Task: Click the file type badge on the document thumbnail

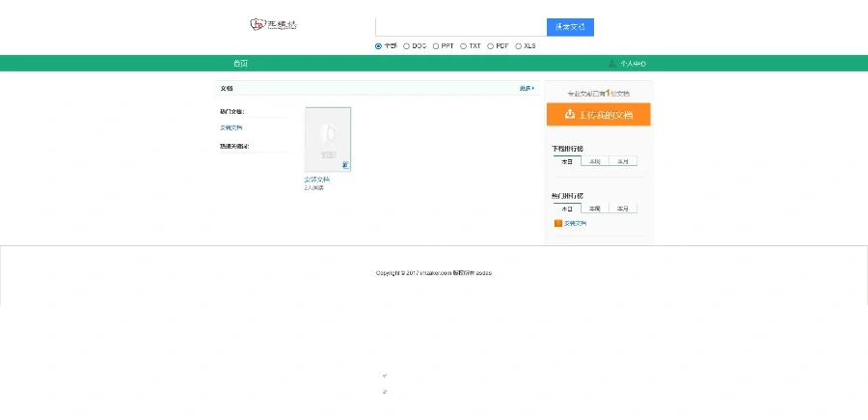Action: pos(345,165)
